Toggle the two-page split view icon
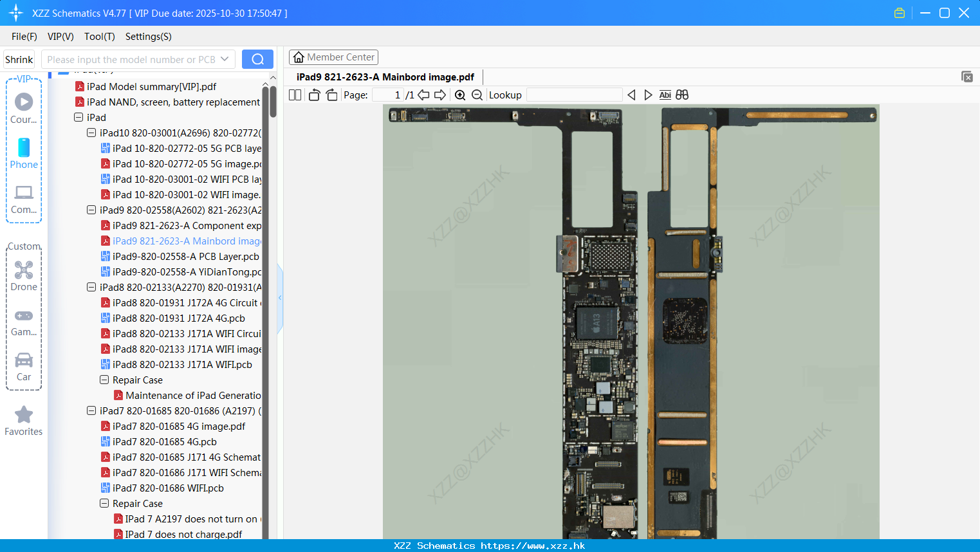The image size is (980, 552). 295,95
